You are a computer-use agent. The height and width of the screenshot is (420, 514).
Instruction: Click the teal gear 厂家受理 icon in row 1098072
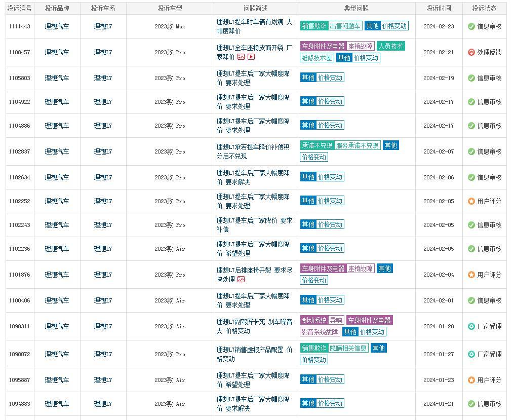click(471, 354)
